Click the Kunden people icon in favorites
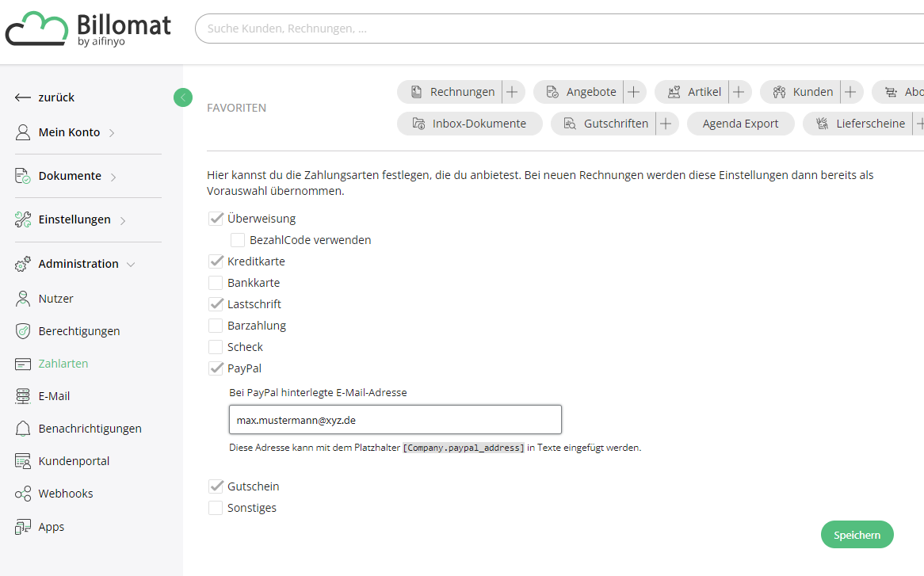 pos(779,92)
